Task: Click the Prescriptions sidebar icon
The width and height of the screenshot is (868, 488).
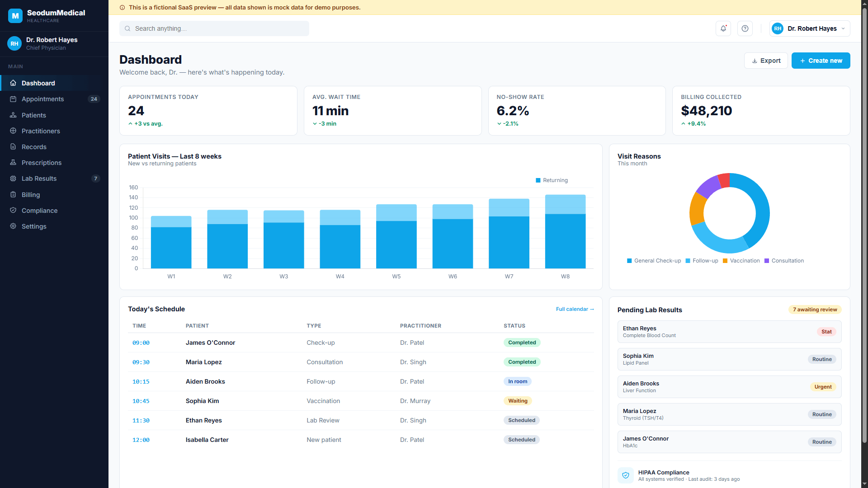Action: point(13,163)
